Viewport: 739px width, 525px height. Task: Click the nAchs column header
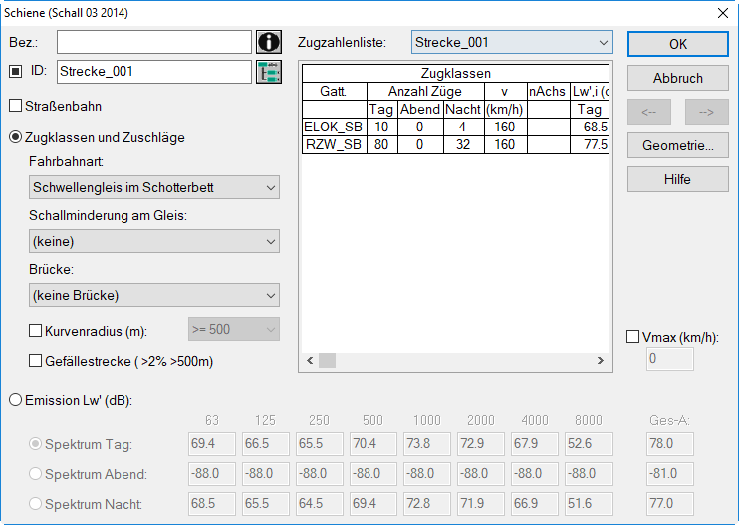point(548,91)
